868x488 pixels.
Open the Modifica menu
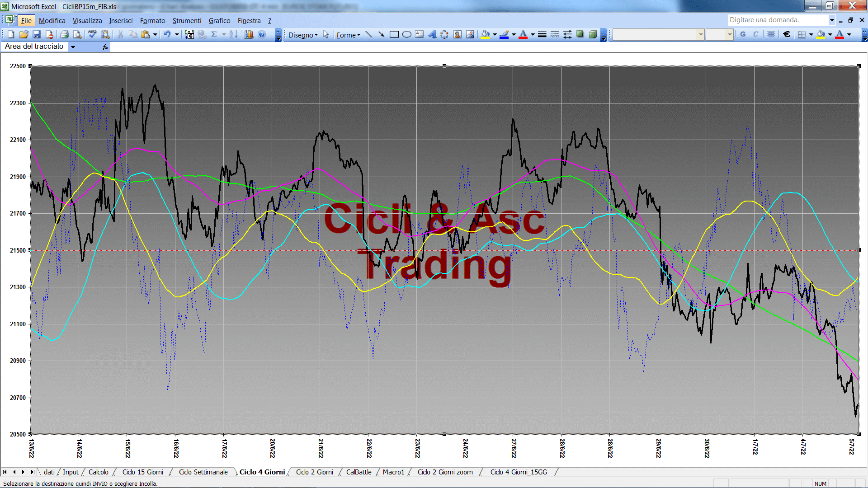[x=52, y=20]
